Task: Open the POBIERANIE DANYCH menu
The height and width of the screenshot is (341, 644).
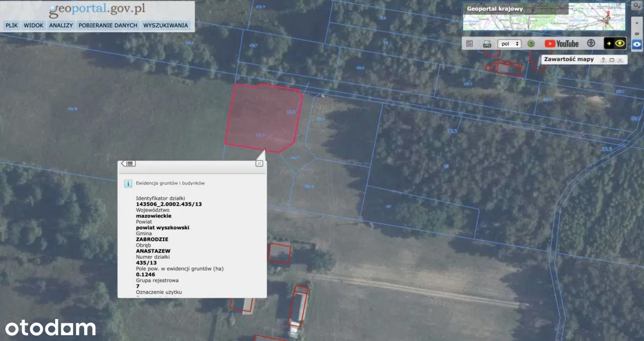Action: [x=108, y=25]
